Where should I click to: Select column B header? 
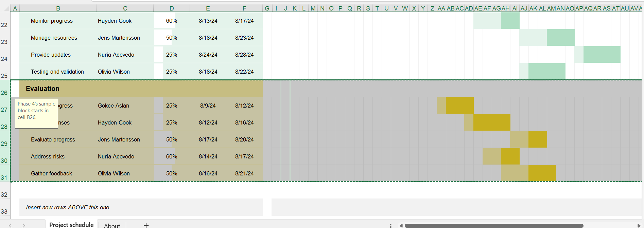pyautogui.click(x=58, y=8)
